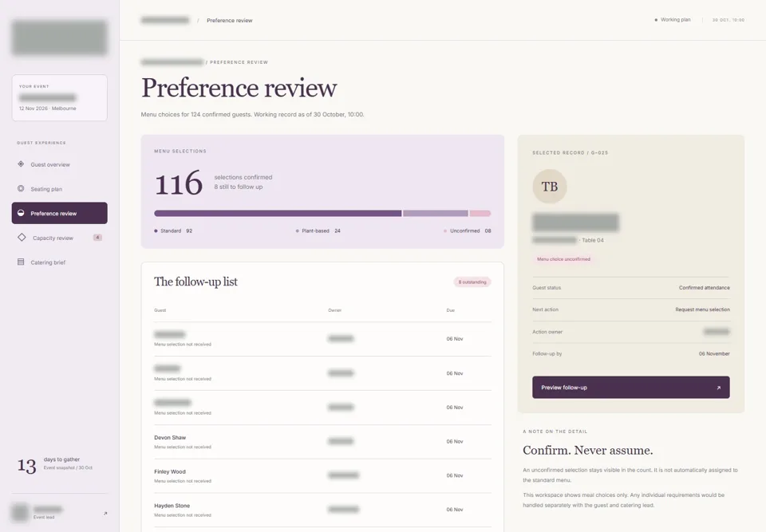Click the Standard segment of progress bar
Screen dimensions: 766x532
(x=278, y=214)
